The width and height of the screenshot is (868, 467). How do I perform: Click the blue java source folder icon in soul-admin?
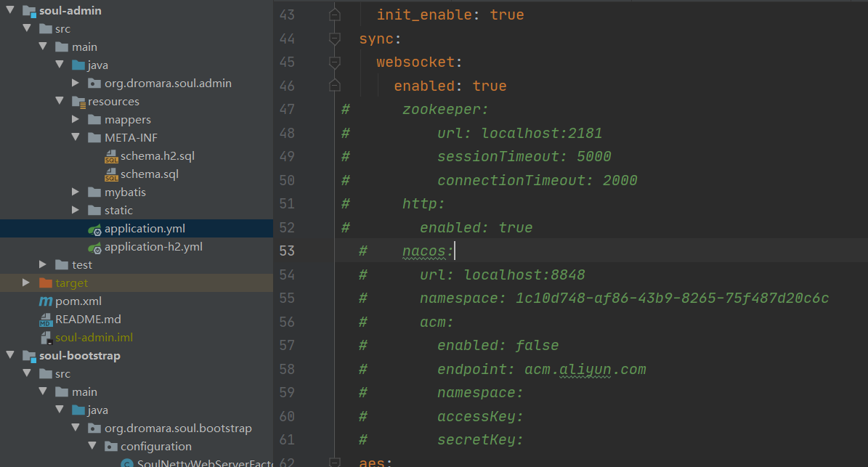point(78,65)
